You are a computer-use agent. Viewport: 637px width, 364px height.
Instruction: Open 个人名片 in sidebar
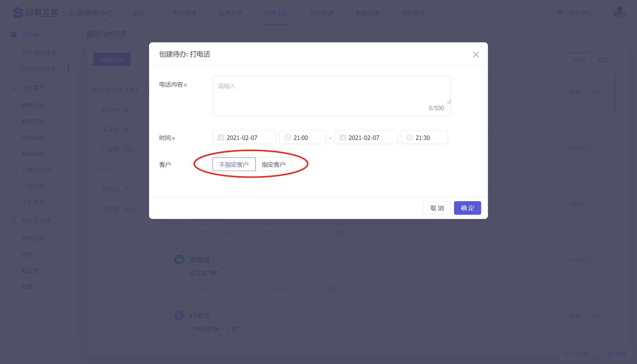(33, 202)
